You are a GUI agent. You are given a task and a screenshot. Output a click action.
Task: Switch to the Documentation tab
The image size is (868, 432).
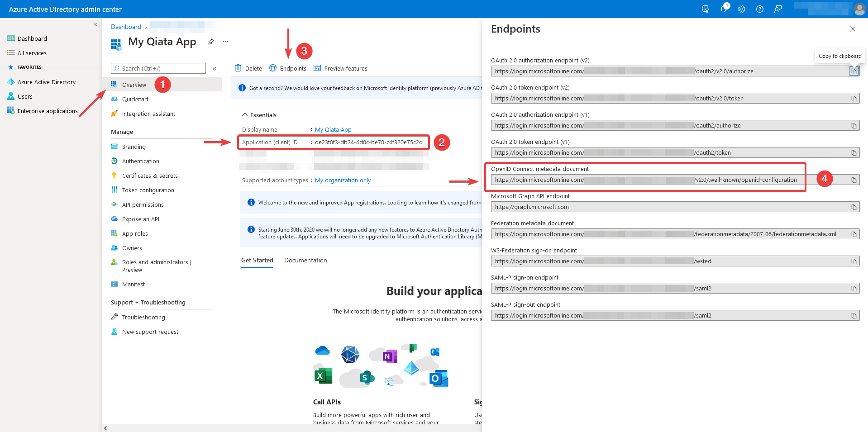pos(305,260)
